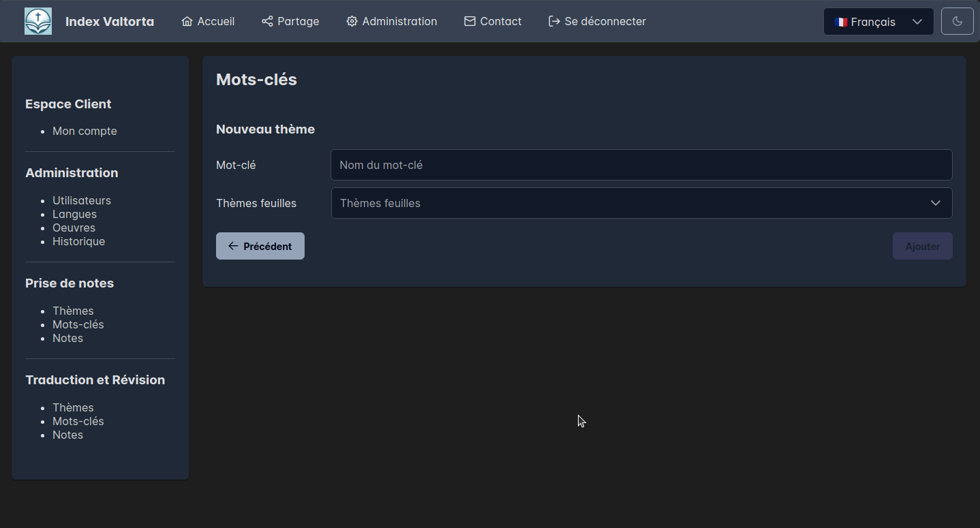Click the gear icon beside Administration
Image resolution: width=980 pixels, height=528 pixels.
tap(352, 22)
